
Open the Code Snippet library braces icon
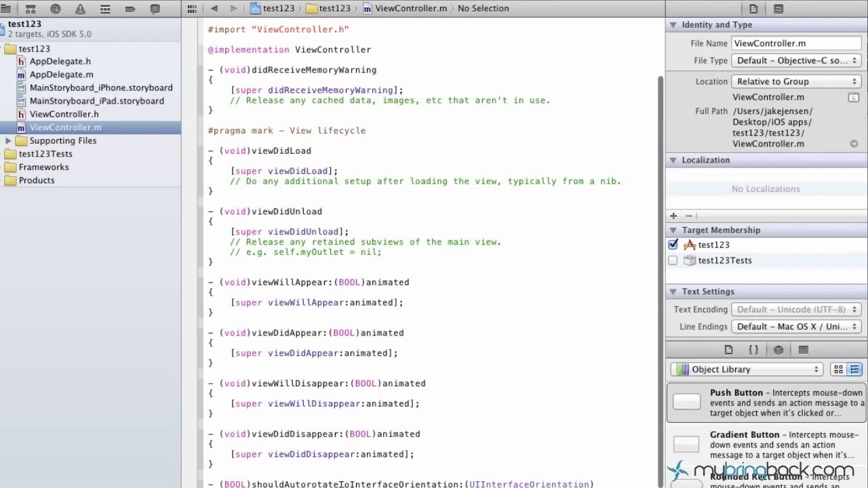click(753, 350)
